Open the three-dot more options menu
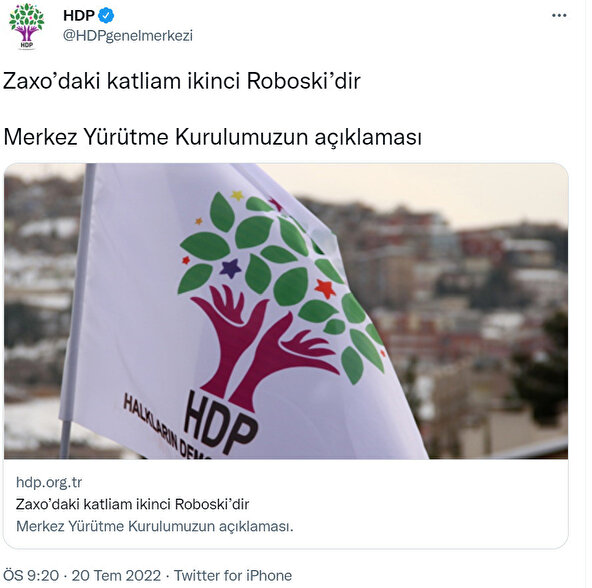The image size is (592, 588). pos(559,15)
